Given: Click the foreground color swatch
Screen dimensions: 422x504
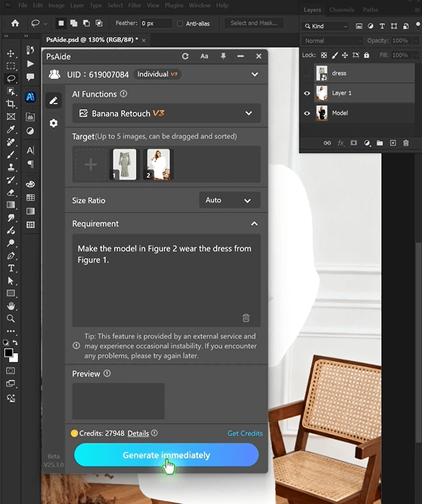Looking at the screenshot, I should coord(9,353).
